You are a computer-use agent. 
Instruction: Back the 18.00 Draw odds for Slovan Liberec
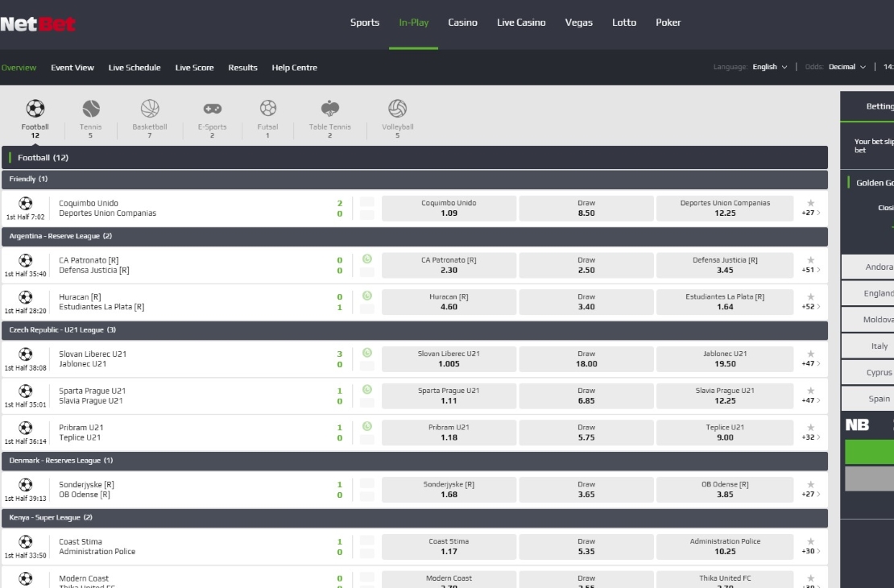coord(586,358)
